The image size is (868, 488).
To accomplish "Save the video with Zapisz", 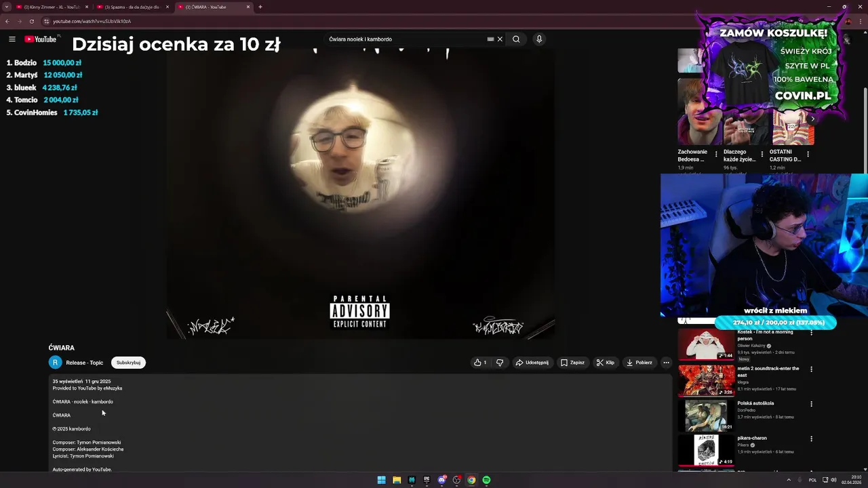I will 573,363.
